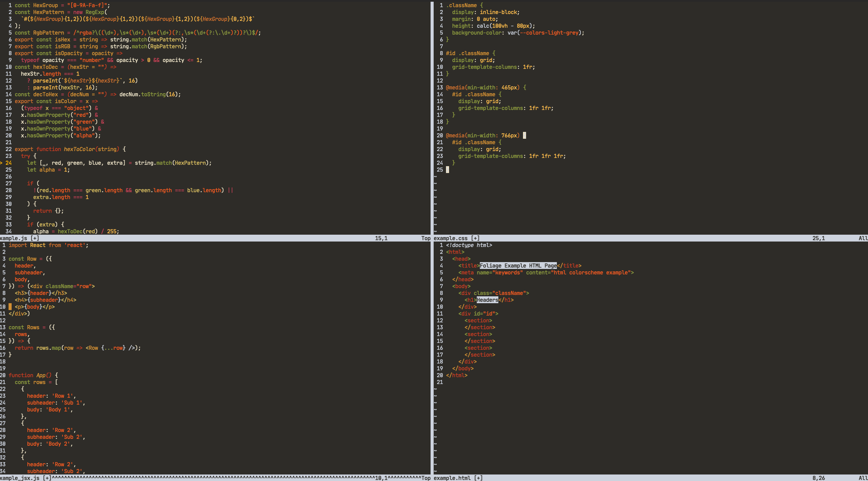The image size is (868, 481).
Task: Click the <div class="className"> tag
Action: tap(494, 293)
